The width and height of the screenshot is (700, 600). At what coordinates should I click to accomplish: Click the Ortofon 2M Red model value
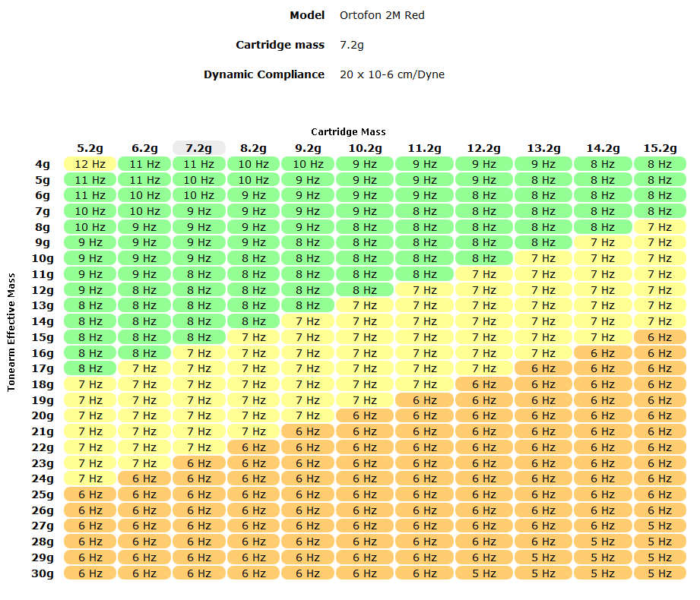(382, 15)
